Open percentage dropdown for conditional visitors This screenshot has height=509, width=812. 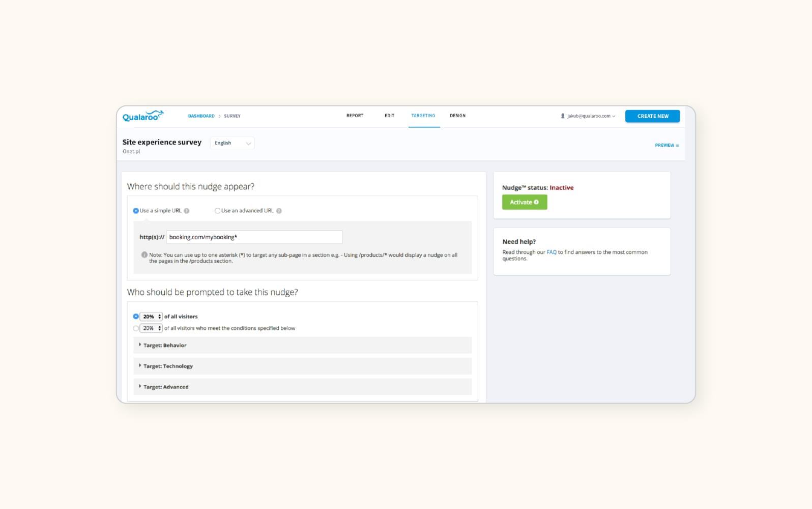tap(151, 328)
